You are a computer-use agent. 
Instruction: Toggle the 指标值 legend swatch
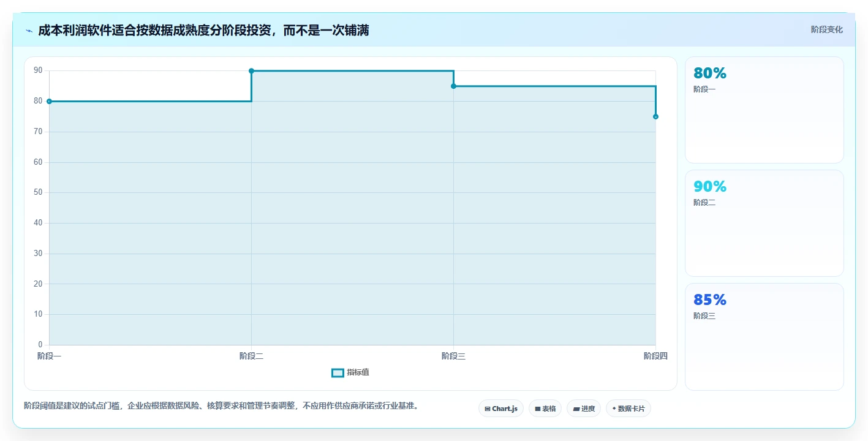coord(338,372)
